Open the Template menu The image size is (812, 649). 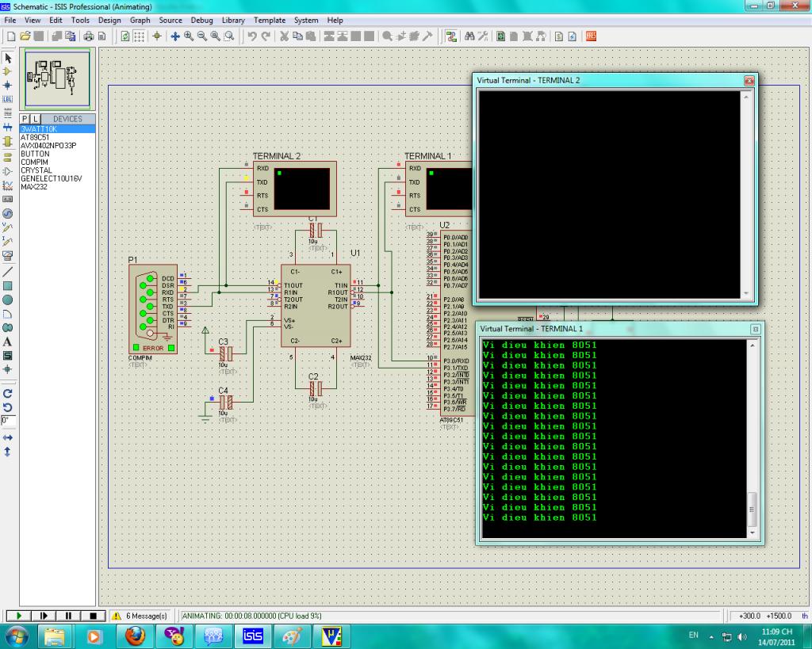(269, 20)
